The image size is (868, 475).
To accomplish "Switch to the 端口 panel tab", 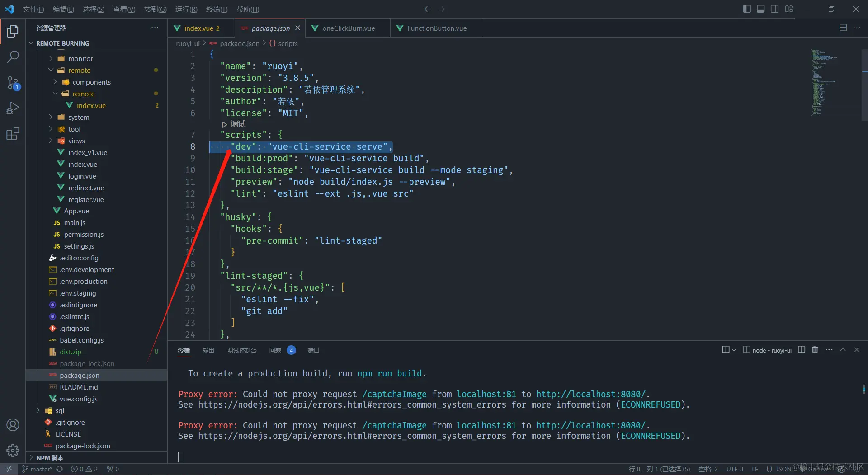I will tap(313, 350).
